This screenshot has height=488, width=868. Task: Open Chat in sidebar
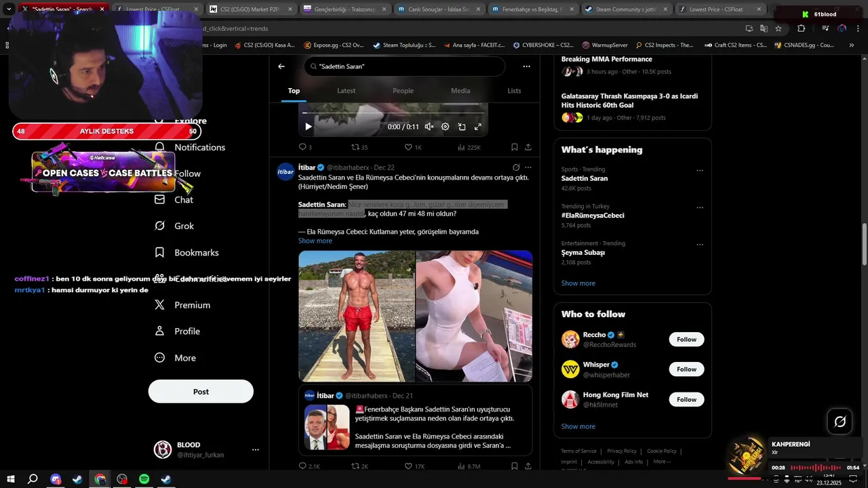(175, 200)
